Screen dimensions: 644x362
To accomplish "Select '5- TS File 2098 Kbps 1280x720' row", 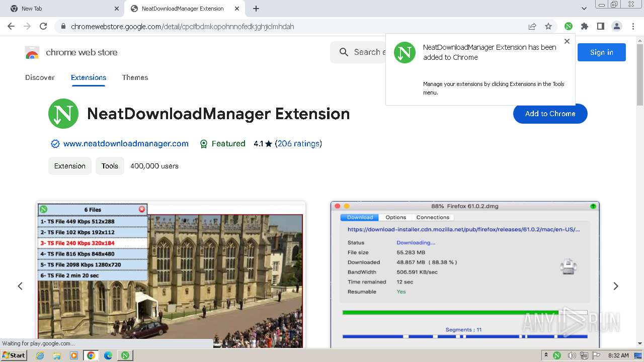I will coord(93,264).
